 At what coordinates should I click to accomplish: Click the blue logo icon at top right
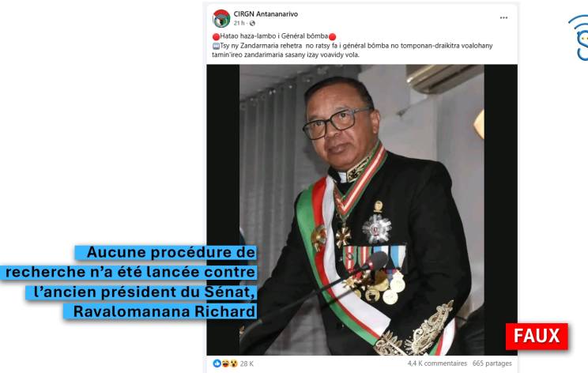[579, 37]
